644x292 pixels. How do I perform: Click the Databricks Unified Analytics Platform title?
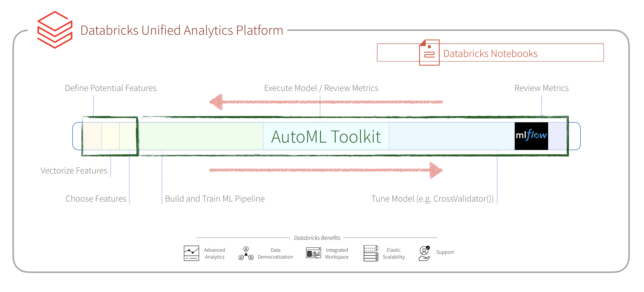coord(182,30)
